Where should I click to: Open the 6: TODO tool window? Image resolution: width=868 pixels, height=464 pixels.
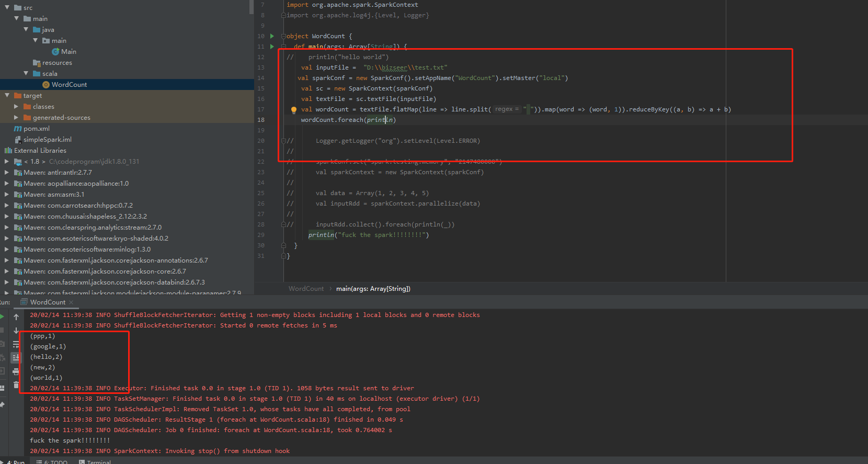[x=52, y=462]
